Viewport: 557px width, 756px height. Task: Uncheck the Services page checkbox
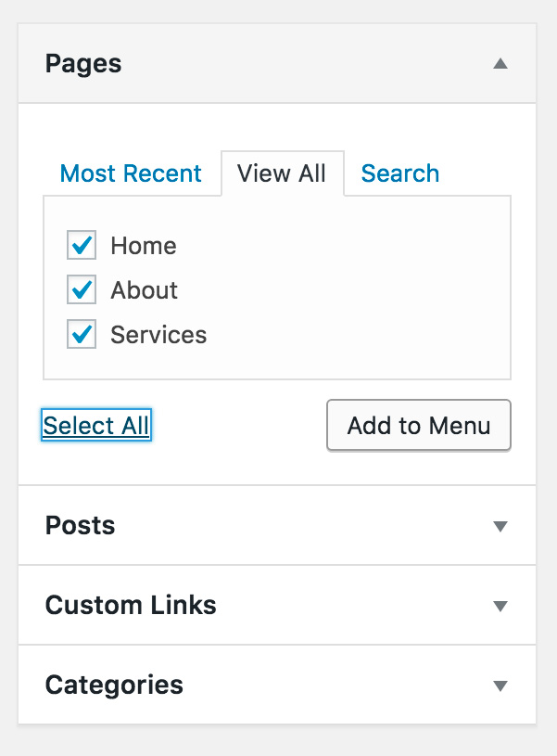(x=81, y=334)
